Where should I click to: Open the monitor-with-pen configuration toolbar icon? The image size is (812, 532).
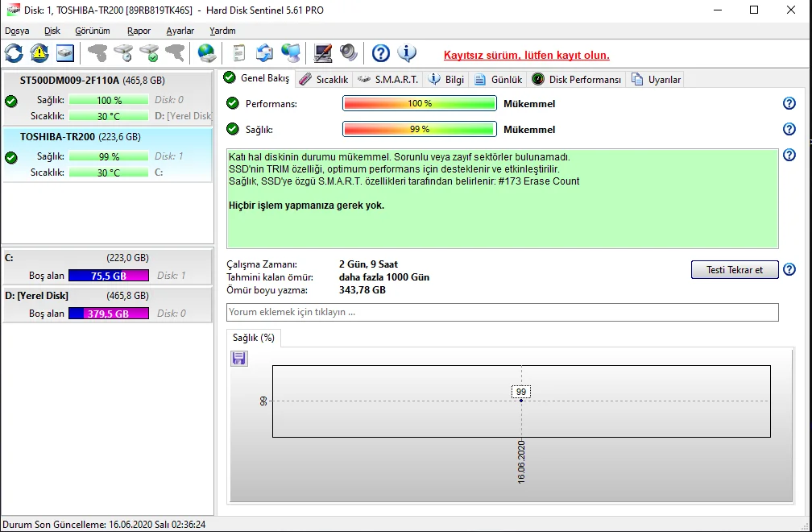point(322,53)
